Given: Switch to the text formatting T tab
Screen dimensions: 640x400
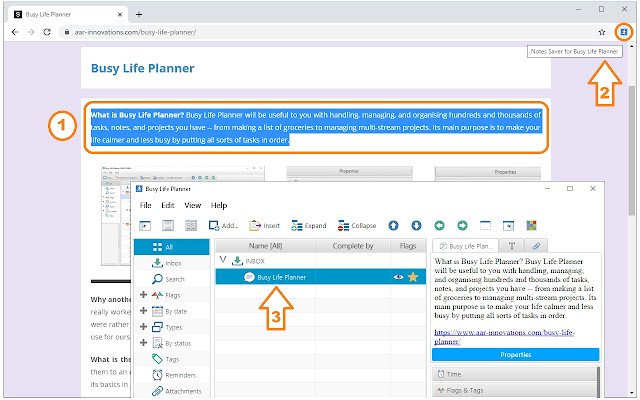Looking at the screenshot, I should click(511, 246).
